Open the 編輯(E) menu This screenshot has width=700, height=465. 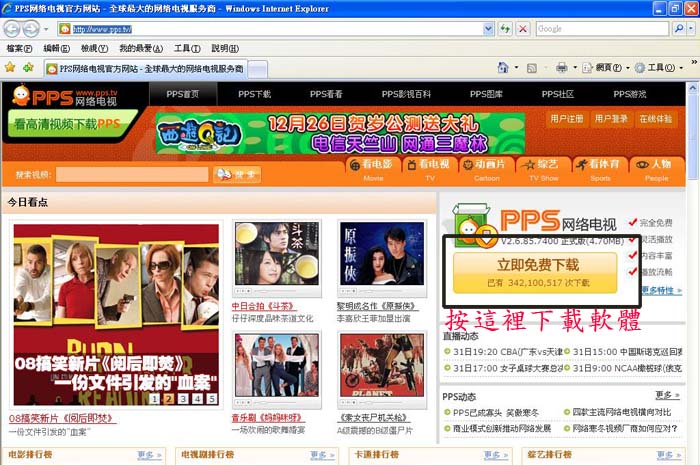56,48
